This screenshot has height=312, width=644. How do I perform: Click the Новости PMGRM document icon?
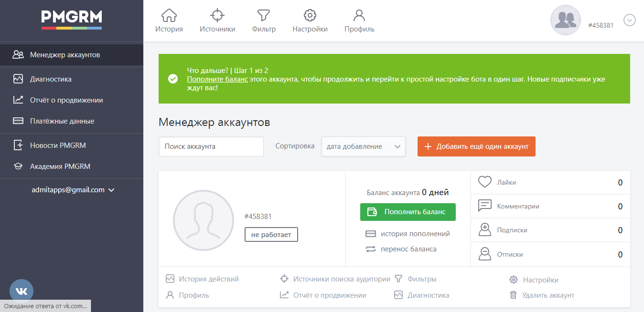18,145
